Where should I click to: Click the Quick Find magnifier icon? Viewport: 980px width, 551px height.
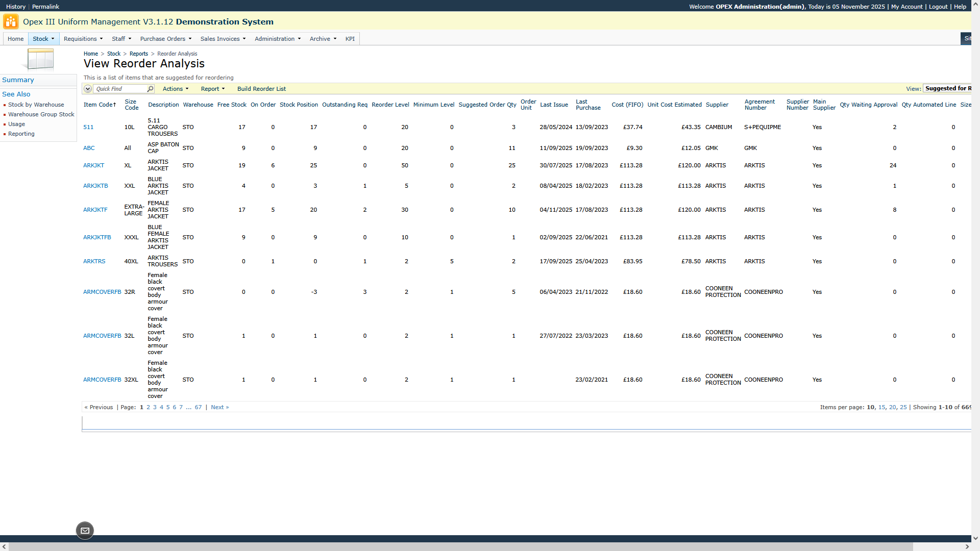click(150, 89)
